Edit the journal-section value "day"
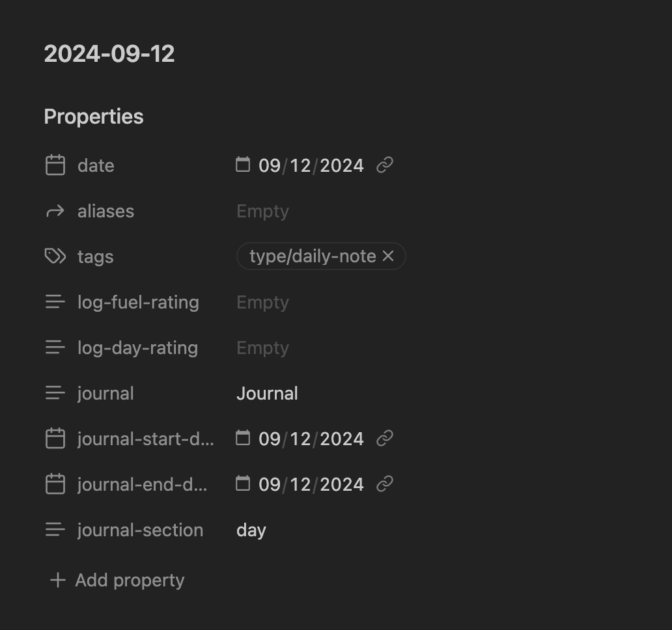 click(251, 530)
